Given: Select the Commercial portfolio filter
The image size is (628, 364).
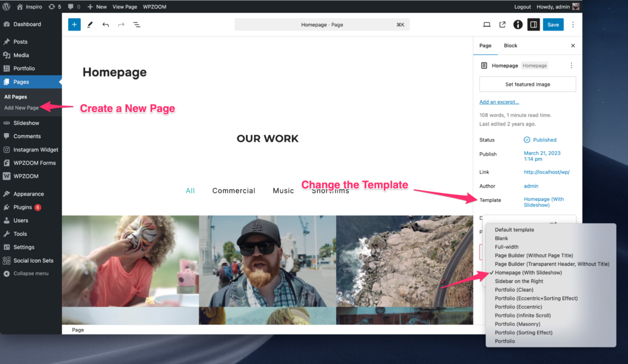Looking at the screenshot, I should pyautogui.click(x=234, y=191).
